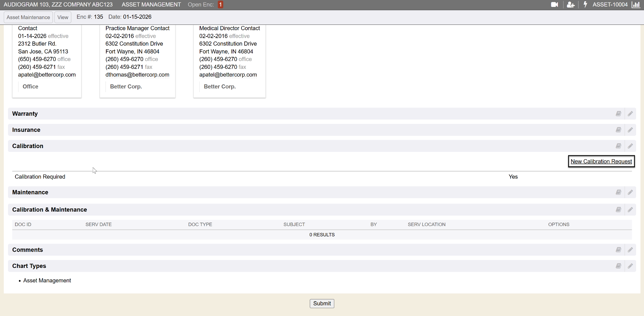Click the lightning bolt icon
Image resolution: width=644 pixels, height=316 pixels.
tap(585, 5)
